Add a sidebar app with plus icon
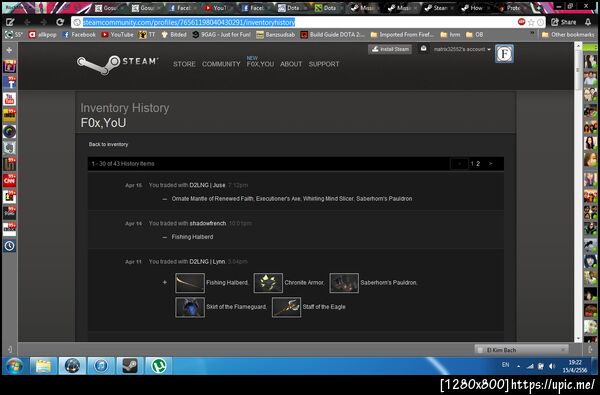 10,50
